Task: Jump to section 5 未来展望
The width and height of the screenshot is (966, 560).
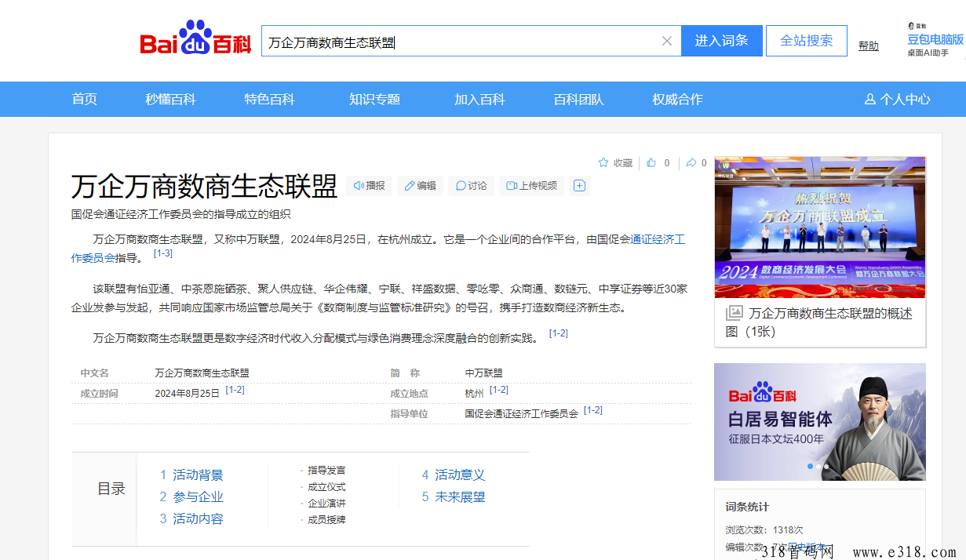Action: click(x=454, y=497)
